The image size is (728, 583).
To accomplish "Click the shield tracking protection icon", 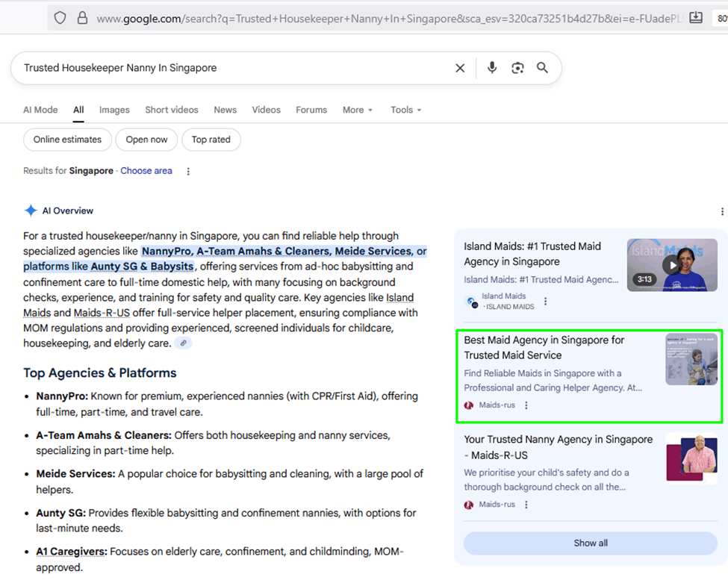I will click(x=60, y=18).
